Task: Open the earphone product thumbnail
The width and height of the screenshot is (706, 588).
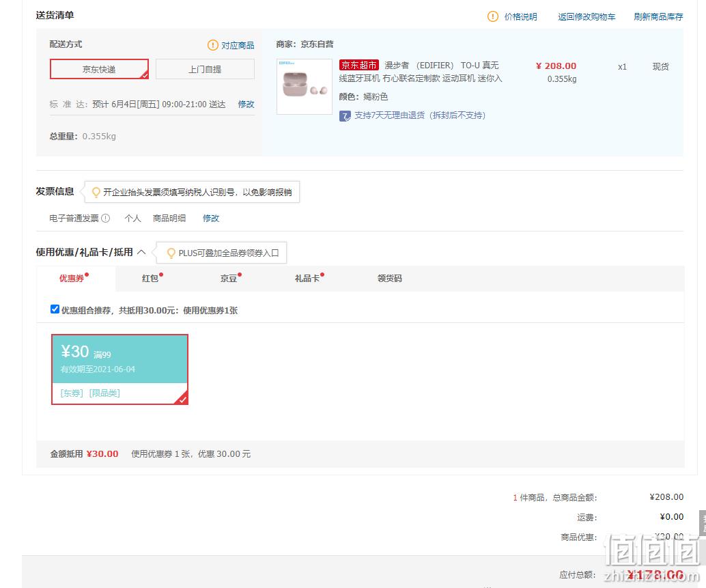Action: [305, 87]
